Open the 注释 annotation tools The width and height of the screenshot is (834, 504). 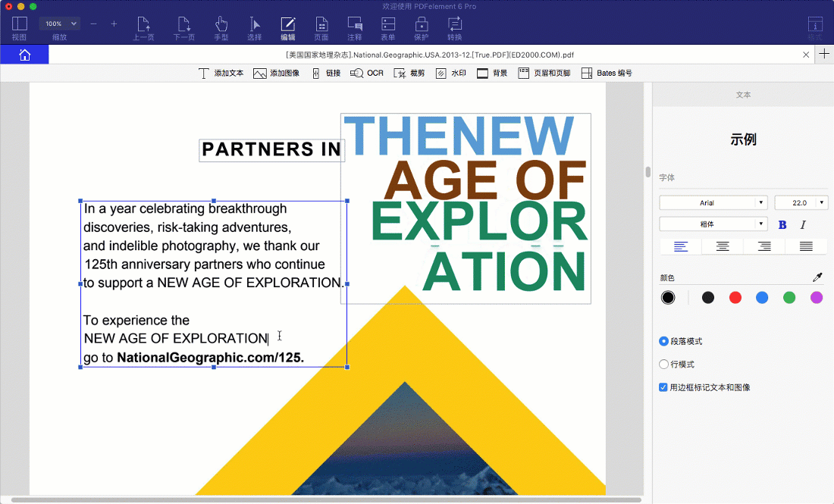355,28
